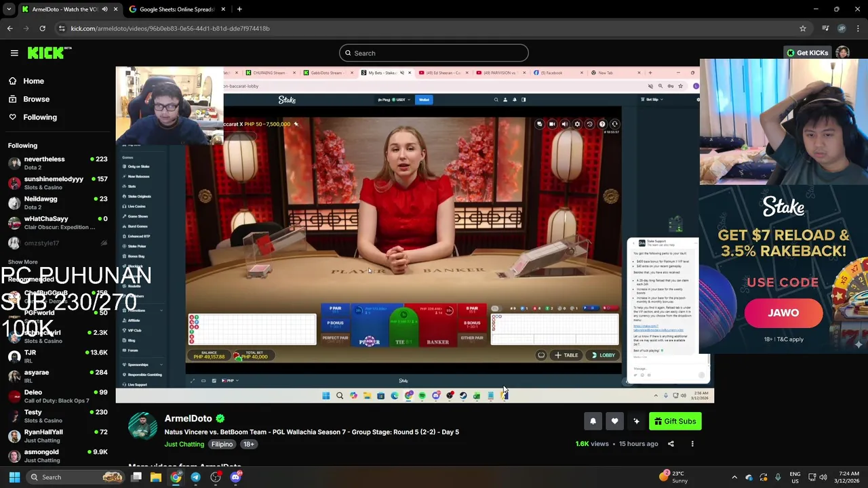Bookmark this page with star icon
This screenshot has width=868, height=488.
point(803,28)
